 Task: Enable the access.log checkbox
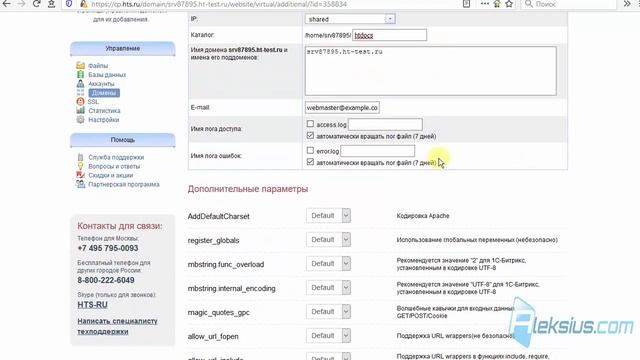tap(310, 124)
